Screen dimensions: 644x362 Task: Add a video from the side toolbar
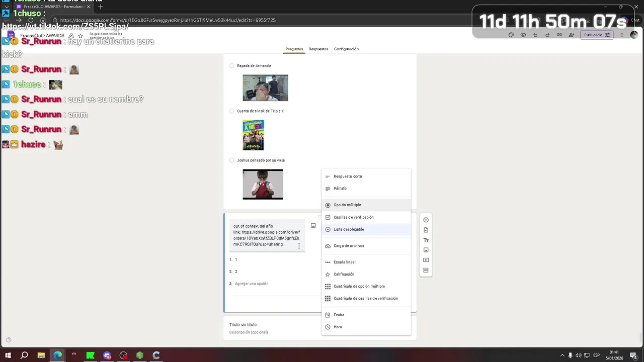pos(426,260)
